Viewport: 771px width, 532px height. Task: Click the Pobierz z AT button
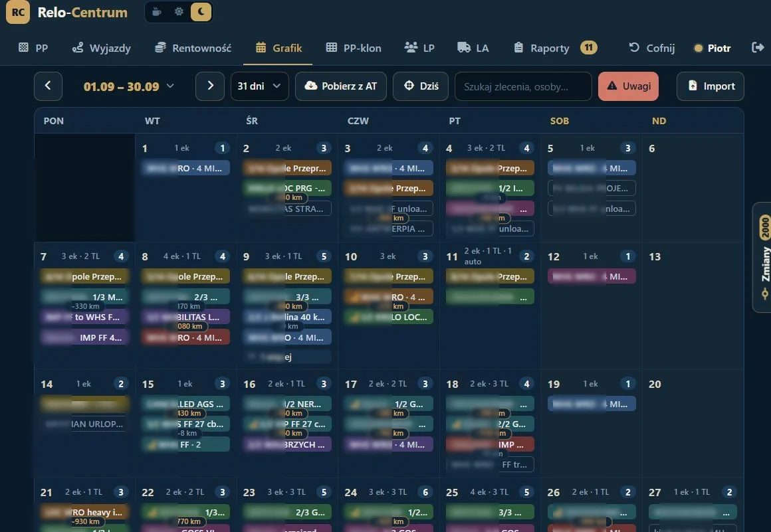341,86
